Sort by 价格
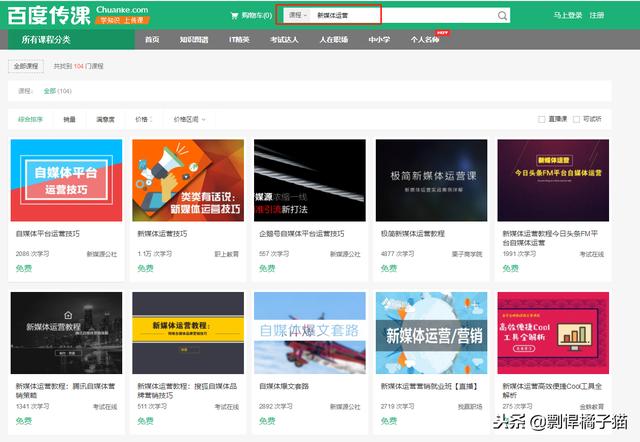This screenshot has height=442, width=640. click(x=143, y=119)
